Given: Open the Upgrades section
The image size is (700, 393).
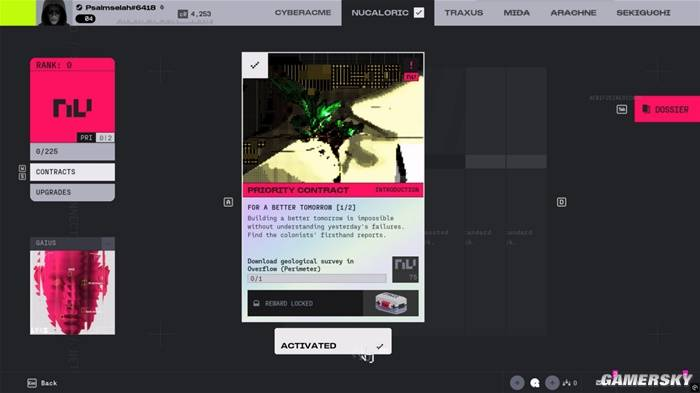Looking at the screenshot, I should tap(72, 192).
